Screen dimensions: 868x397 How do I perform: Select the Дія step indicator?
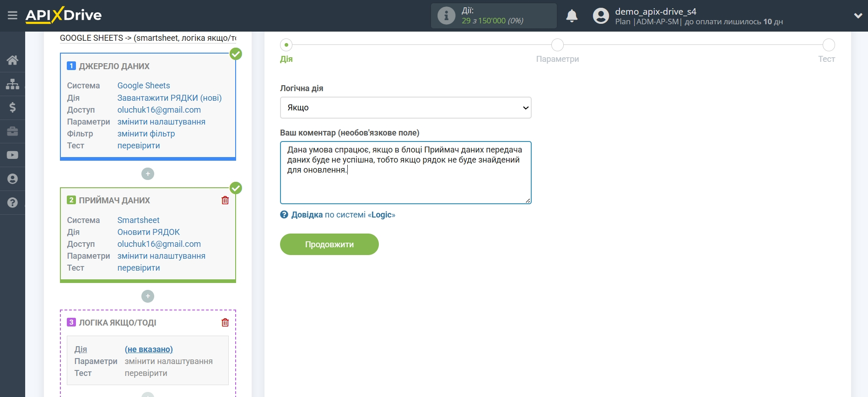(x=286, y=45)
